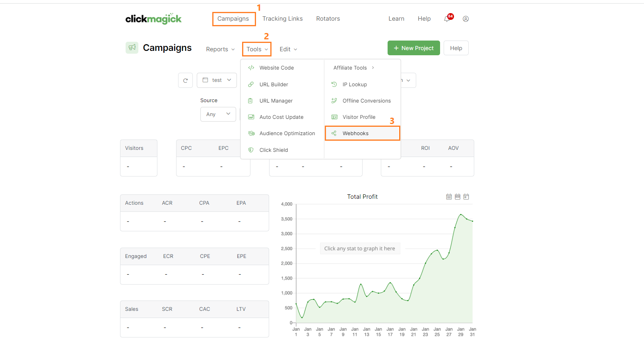Click the first calendar icon above chart
The width and height of the screenshot is (644, 349).
tap(449, 197)
